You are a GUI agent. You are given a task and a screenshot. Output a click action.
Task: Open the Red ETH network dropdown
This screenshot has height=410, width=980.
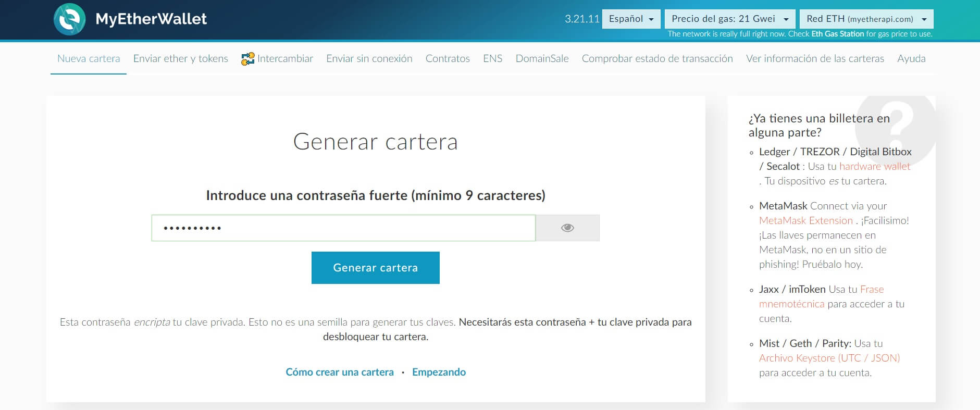click(x=866, y=19)
